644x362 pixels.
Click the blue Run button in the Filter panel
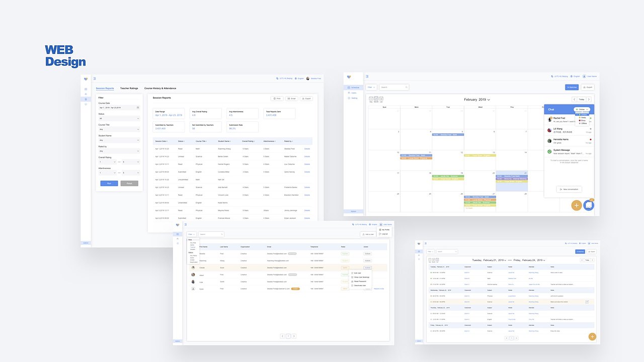coord(109,184)
